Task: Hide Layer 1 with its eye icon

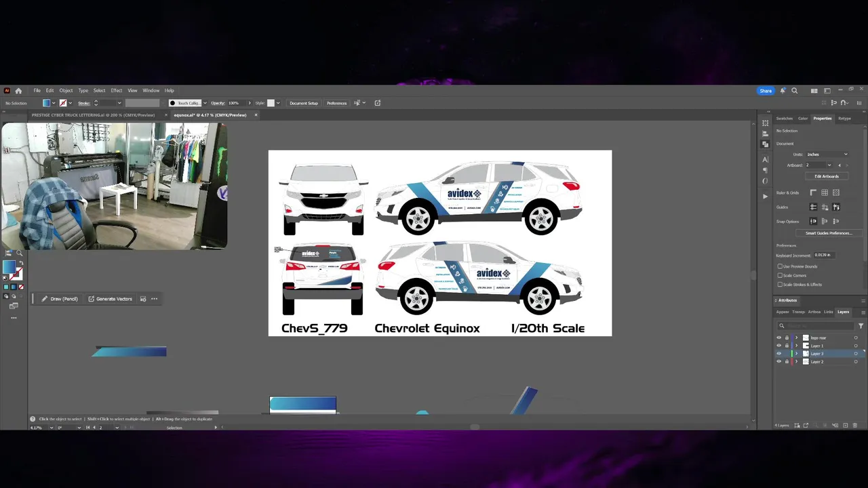Action: pyautogui.click(x=778, y=346)
